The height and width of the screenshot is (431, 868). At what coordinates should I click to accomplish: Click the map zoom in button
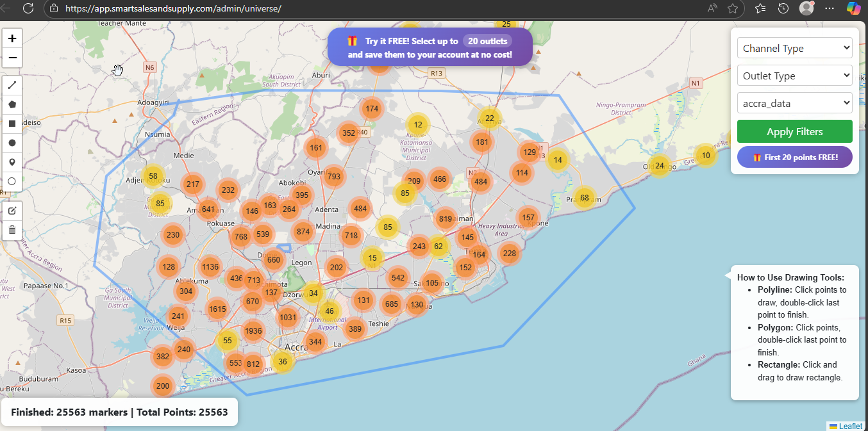(x=12, y=38)
